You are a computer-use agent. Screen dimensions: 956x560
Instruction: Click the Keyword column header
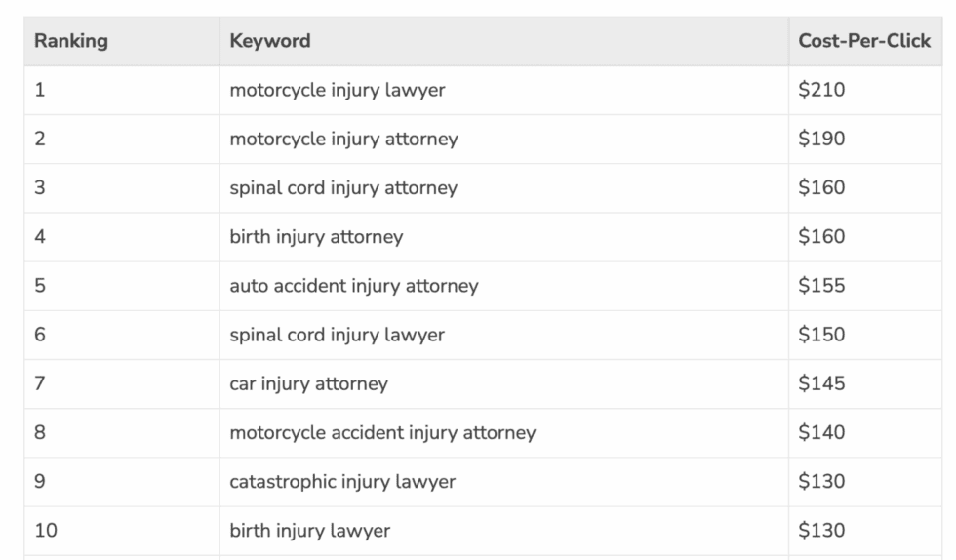coord(270,41)
